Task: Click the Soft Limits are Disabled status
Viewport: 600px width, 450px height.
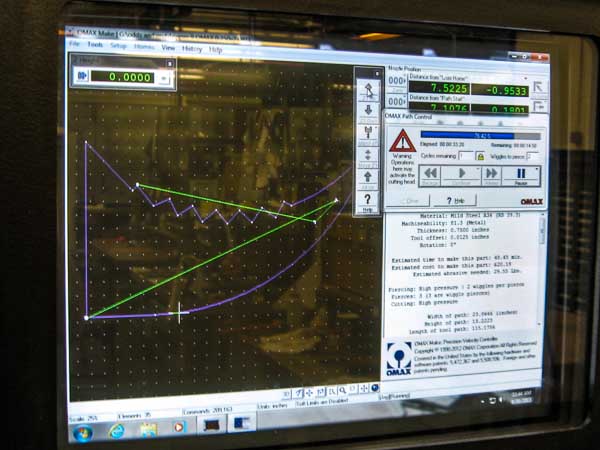Action: [321, 403]
